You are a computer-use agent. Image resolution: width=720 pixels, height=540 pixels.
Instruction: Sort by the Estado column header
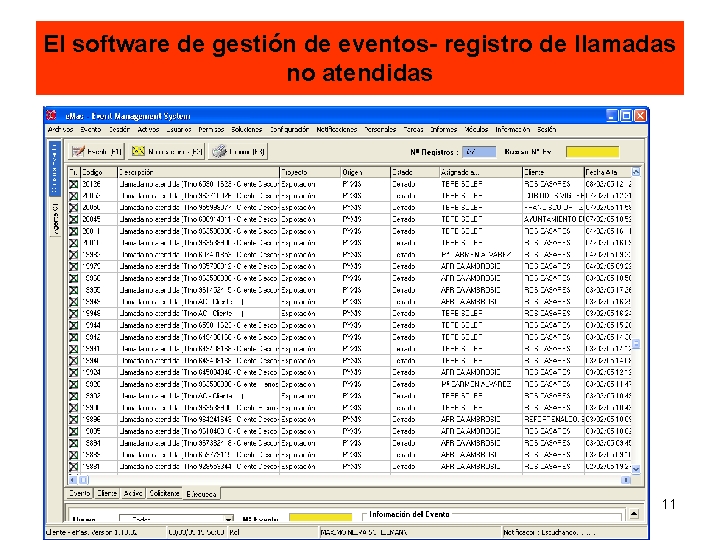pyautogui.click(x=414, y=172)
